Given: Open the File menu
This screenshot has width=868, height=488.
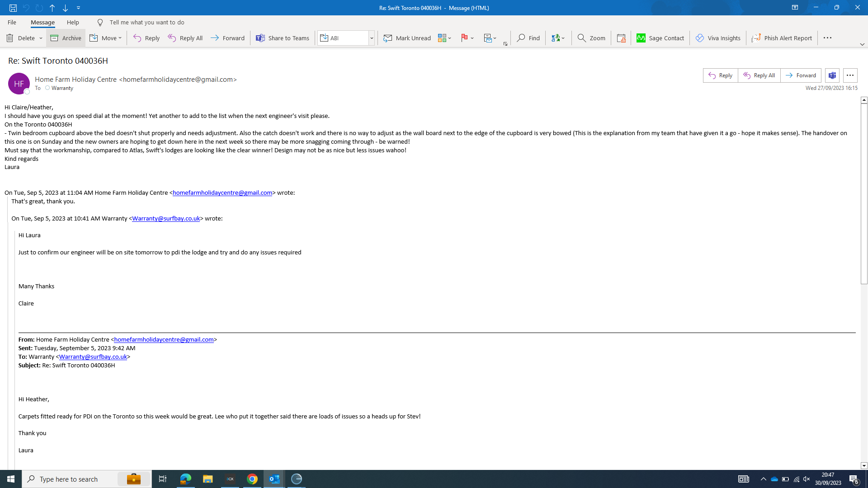Looking at the screenshot, I should click(x=12, y=22).
